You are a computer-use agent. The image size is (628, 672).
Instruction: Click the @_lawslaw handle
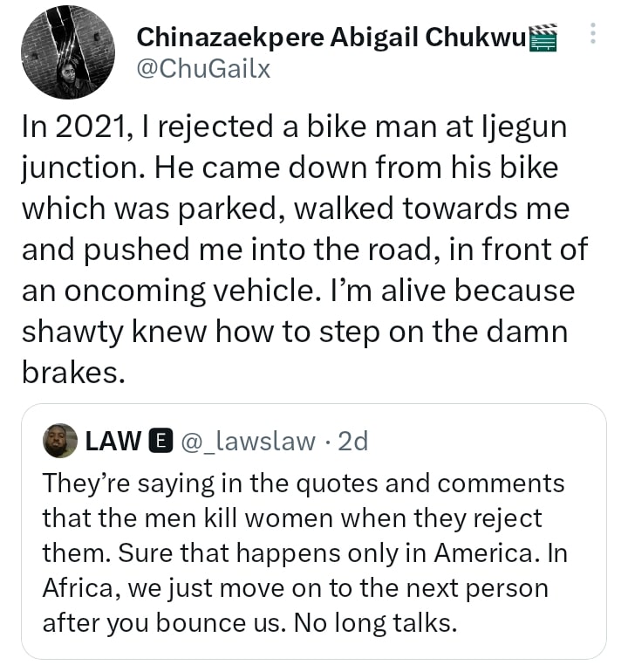tap(248, 441)
